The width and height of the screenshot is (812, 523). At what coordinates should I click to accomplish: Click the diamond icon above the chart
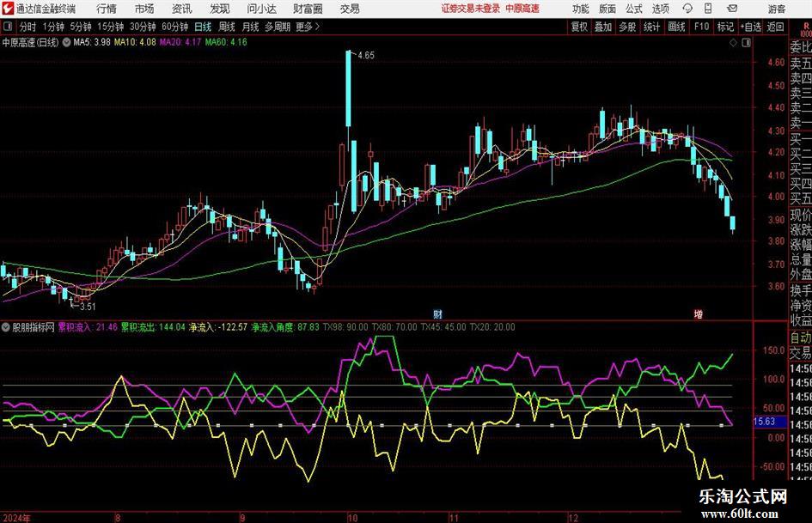(x=733, y=43)
